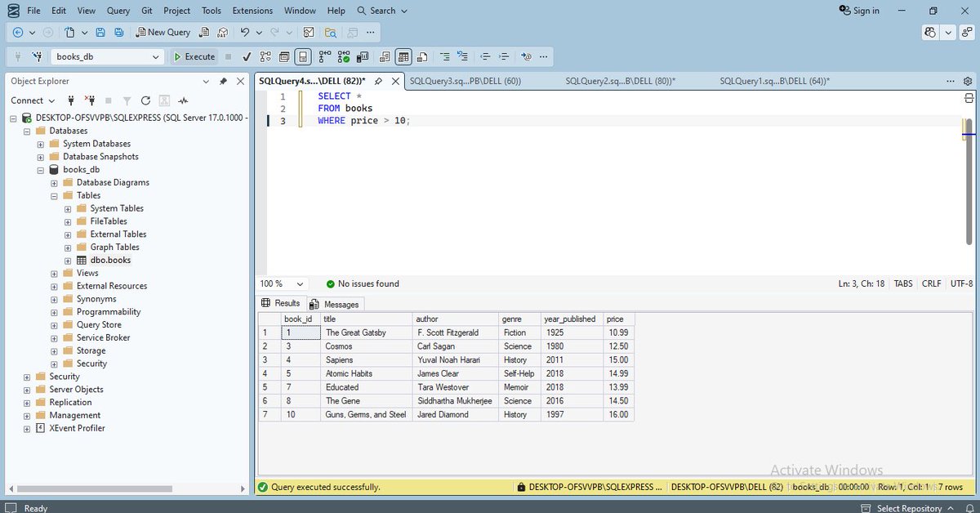This screenshot has width=980, height=513.
Task: Click the Save floppy disk icon
Action: pyautogui.click(x=100, y=32)
